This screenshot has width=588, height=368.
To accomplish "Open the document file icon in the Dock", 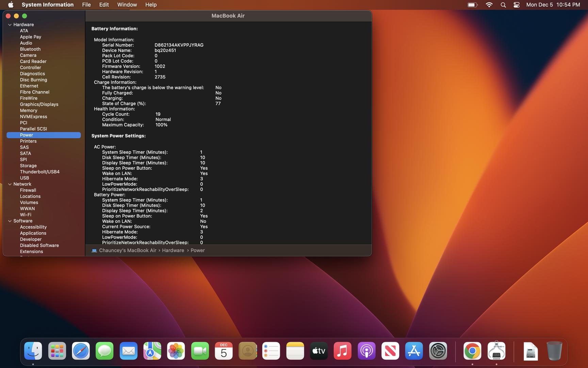I will pos(530,351).
